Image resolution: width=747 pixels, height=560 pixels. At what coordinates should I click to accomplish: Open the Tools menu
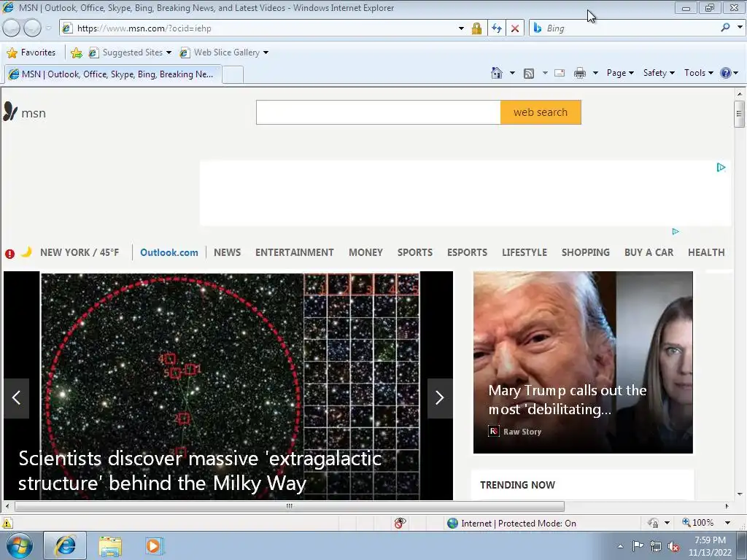coord(698,73)
